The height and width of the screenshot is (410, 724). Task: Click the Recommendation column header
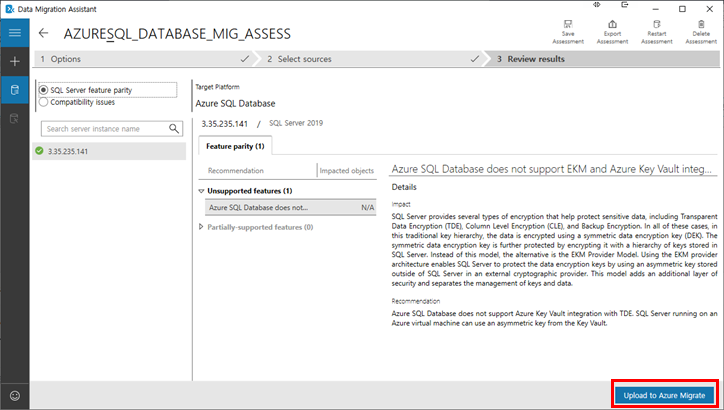[235, 170]
